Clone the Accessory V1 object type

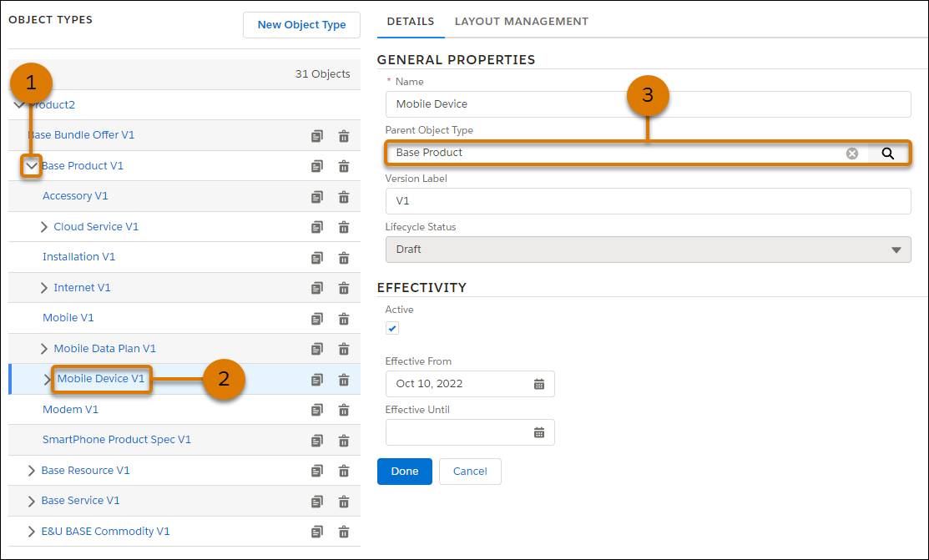click(317, 197)
